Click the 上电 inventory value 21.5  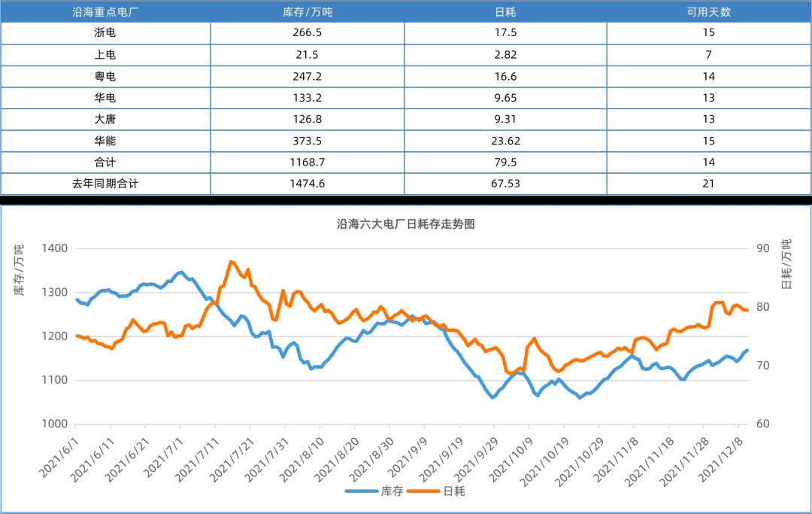(308, 55)
